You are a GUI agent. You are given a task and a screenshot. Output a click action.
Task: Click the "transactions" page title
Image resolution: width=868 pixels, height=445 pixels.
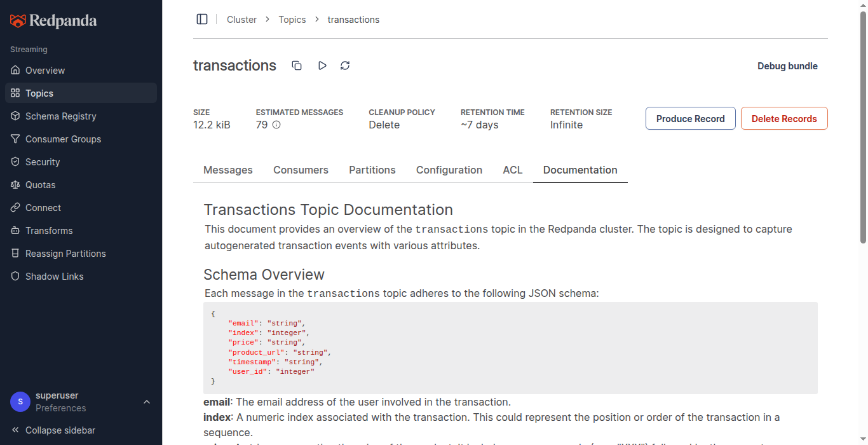[234, 65]
